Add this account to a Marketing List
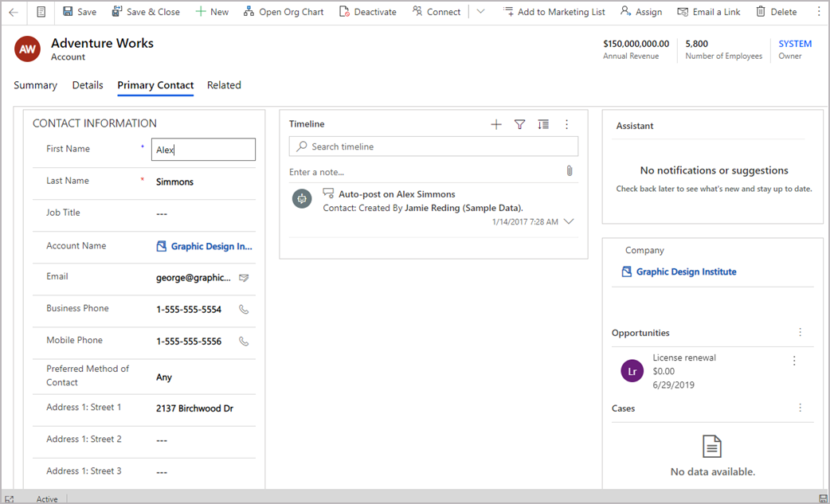The image size is (830, 504). (554, 11)
